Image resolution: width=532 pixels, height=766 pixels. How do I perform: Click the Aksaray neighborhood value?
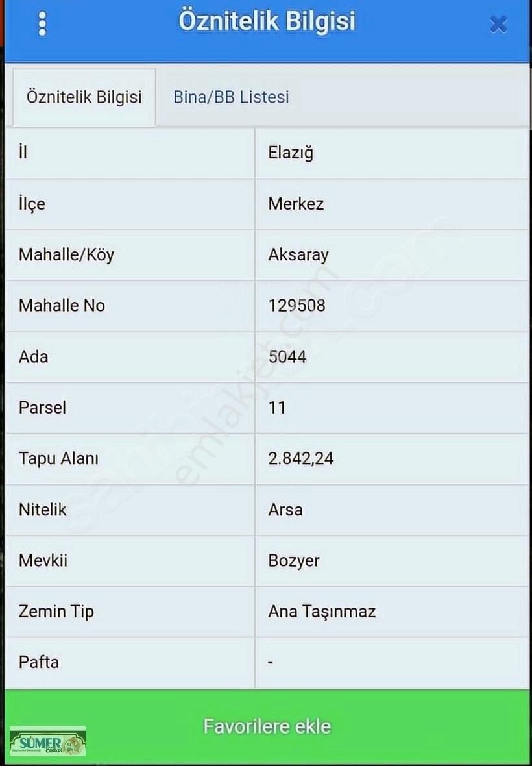click(x=298, y=254)
